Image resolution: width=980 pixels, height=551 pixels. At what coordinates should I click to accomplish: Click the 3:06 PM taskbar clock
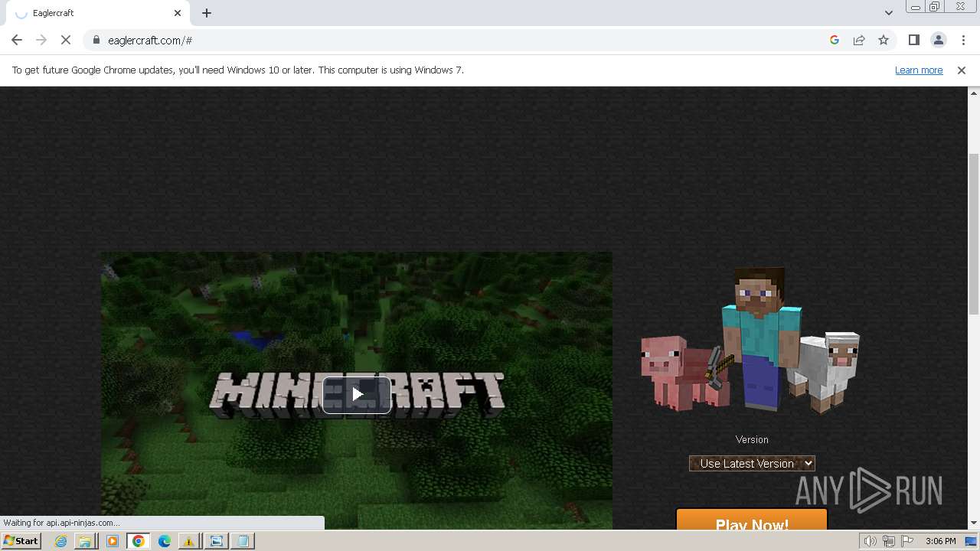(940, 541)
